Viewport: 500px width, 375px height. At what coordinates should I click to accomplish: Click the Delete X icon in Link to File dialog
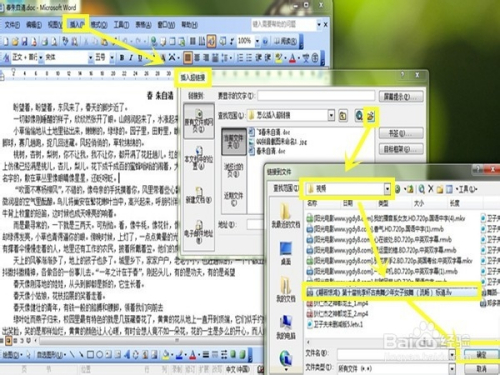(431, 189)
